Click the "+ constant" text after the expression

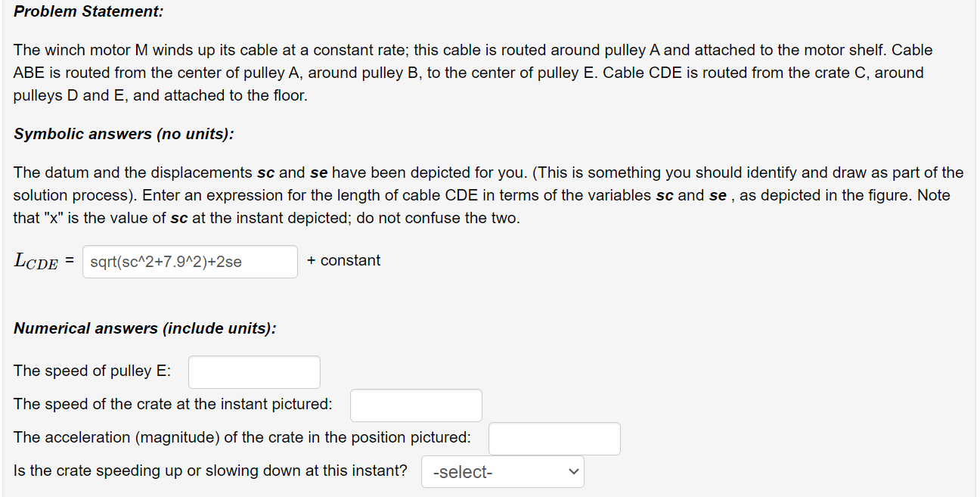tap(343, 261)
